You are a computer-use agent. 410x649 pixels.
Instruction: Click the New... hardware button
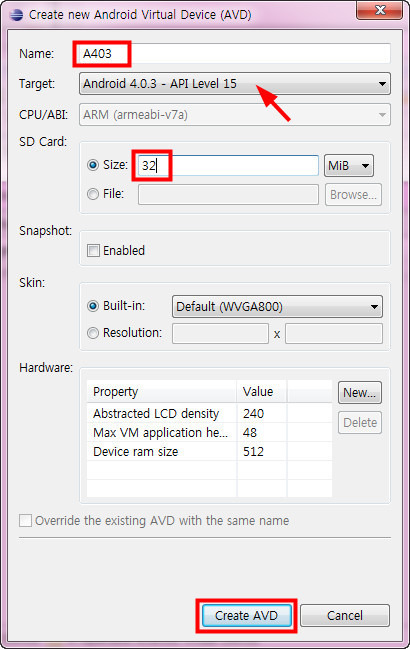pos(360,392)
